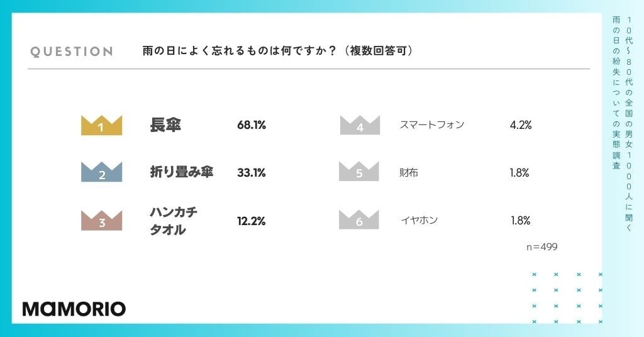This screenshot has width=644, height=337.
Task: Click the スマートフォン label
Action: pos(432,124)
